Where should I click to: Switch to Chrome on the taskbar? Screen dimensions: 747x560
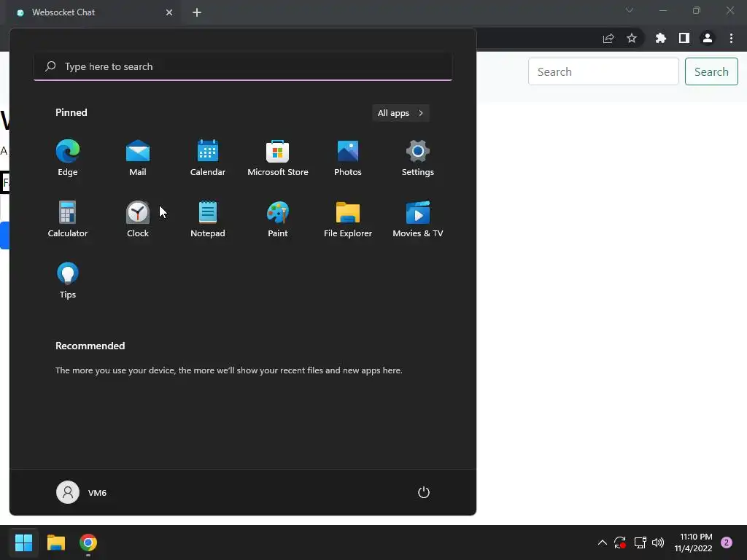pos(88,542)
